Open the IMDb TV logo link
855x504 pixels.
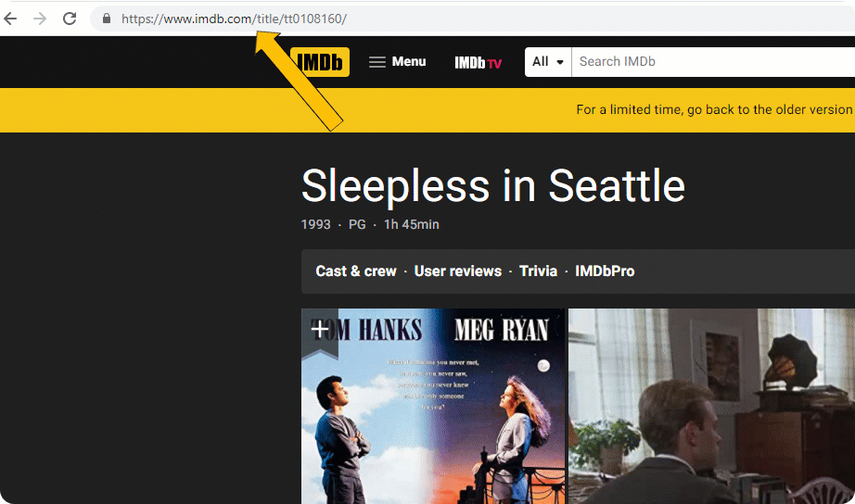coord(479,63)
